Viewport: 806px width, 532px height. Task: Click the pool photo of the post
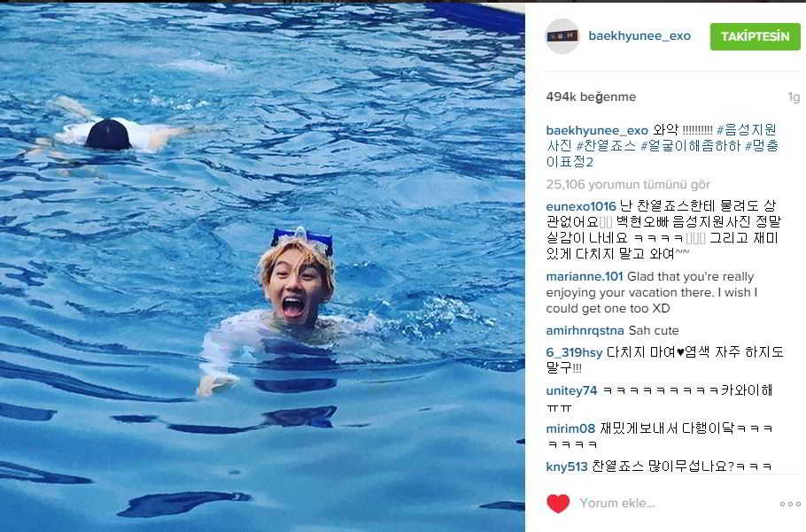pyautogui.click(x=262, y=267)
